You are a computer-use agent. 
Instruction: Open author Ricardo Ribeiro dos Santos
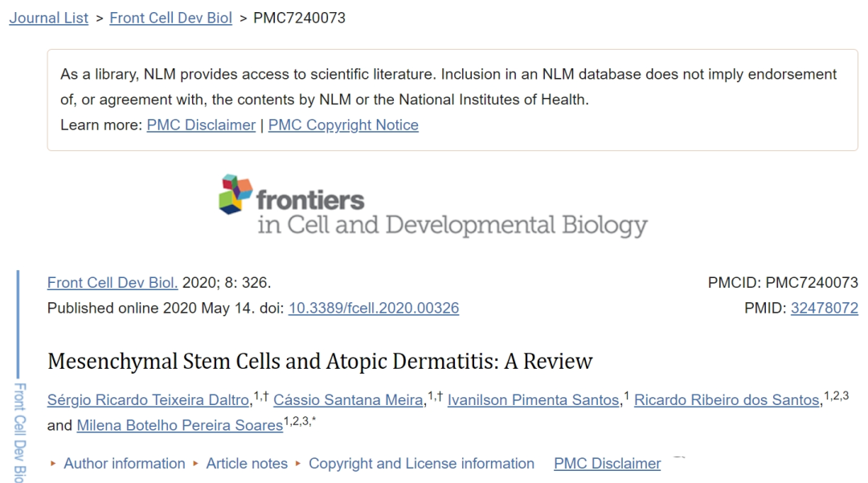click(727, 400)
